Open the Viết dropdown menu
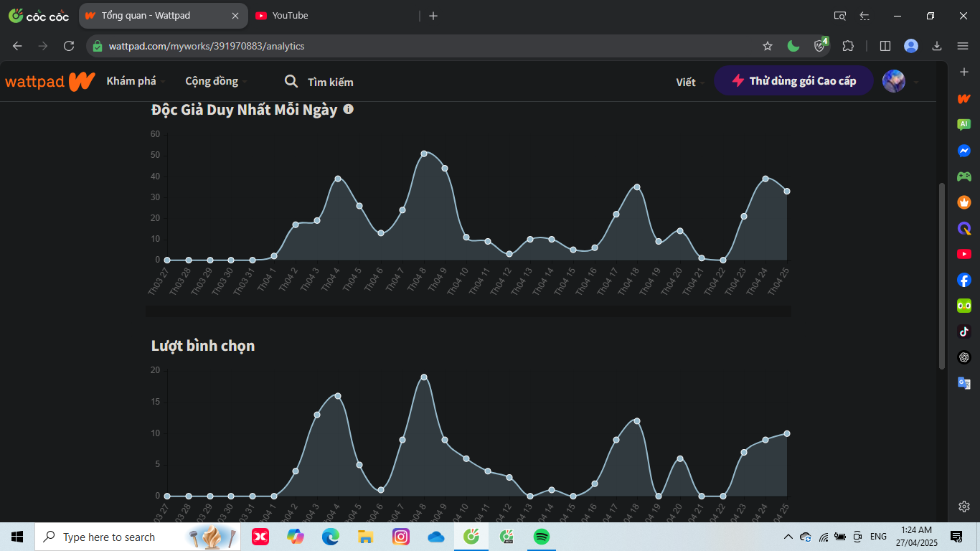The height and width of the screenshot is (551, 980). (x=689, y=82)
